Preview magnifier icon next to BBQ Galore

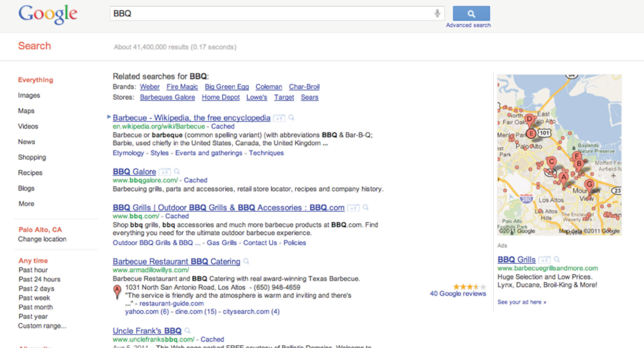[177, 172]
